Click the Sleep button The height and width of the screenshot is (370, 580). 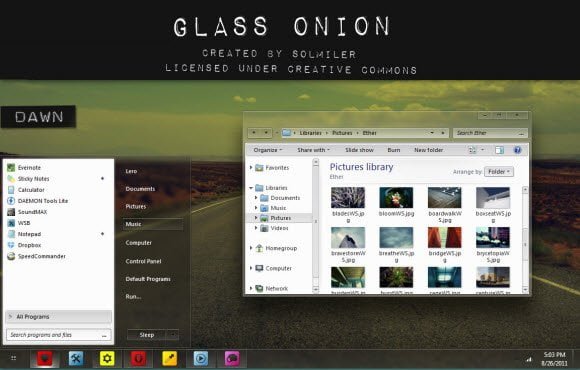tap(147, 334)
